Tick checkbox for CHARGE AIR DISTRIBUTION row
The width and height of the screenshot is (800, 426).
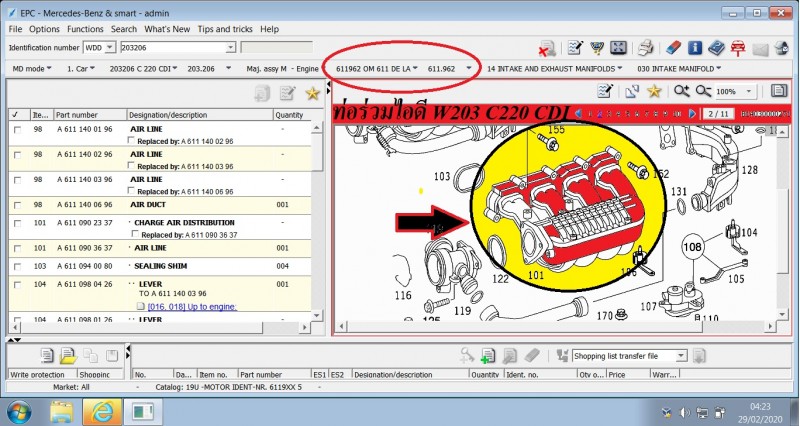(18, 223)
